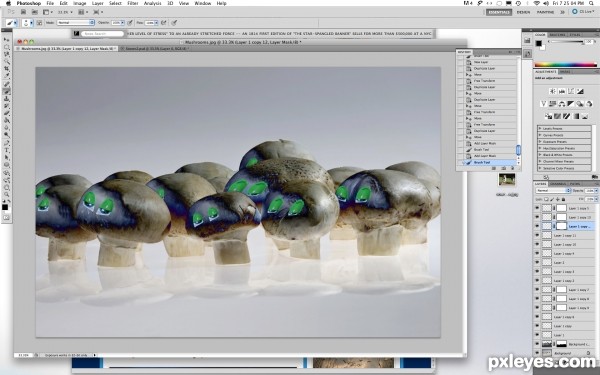The width and height of the screenshot is (600, 375).
Task: Select the Crop tool
Action: [7, 69]
